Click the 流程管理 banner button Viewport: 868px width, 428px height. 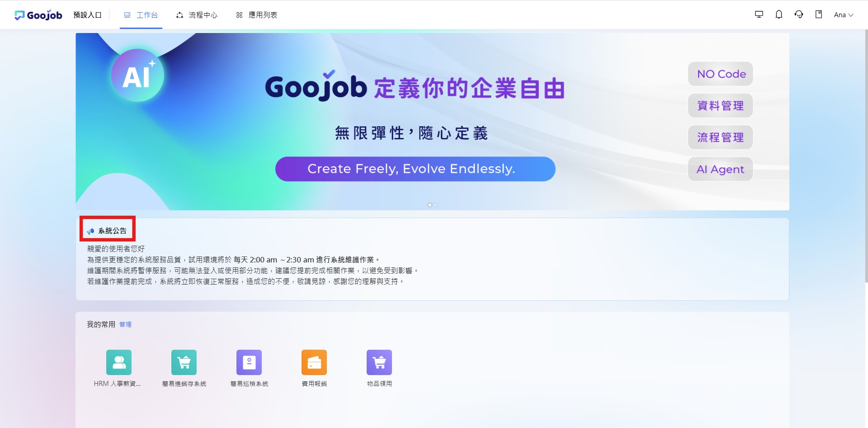pyautogui.click(x=721, y=137)
